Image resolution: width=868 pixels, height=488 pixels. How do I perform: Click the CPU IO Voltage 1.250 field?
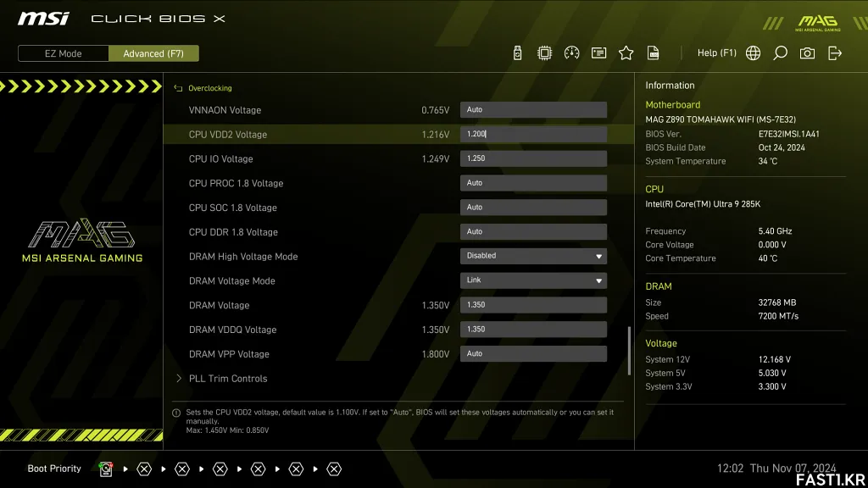pos(533,158)
